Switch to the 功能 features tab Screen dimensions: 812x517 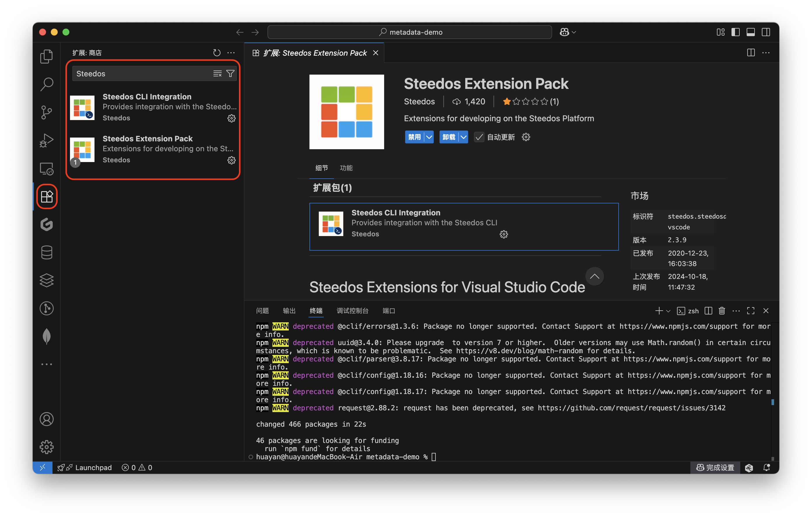(346, 168)
